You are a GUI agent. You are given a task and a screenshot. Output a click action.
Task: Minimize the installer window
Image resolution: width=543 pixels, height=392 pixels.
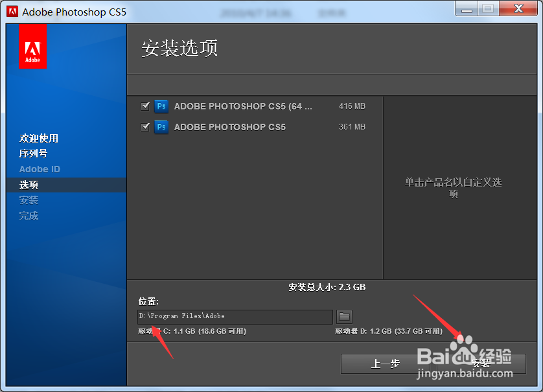tap(467, 8)
